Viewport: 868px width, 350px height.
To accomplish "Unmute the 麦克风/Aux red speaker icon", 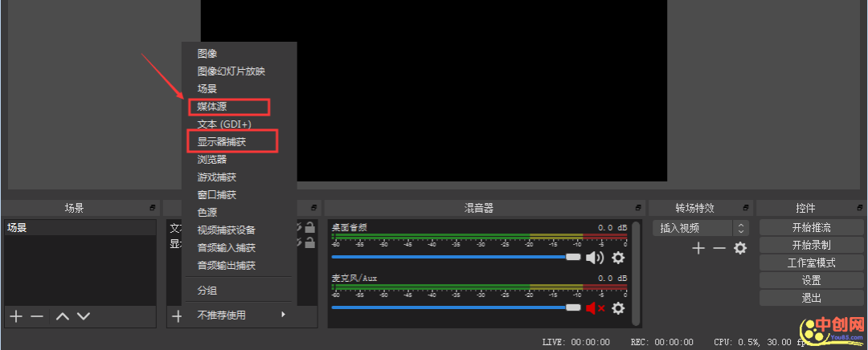I will coord(595,307).
